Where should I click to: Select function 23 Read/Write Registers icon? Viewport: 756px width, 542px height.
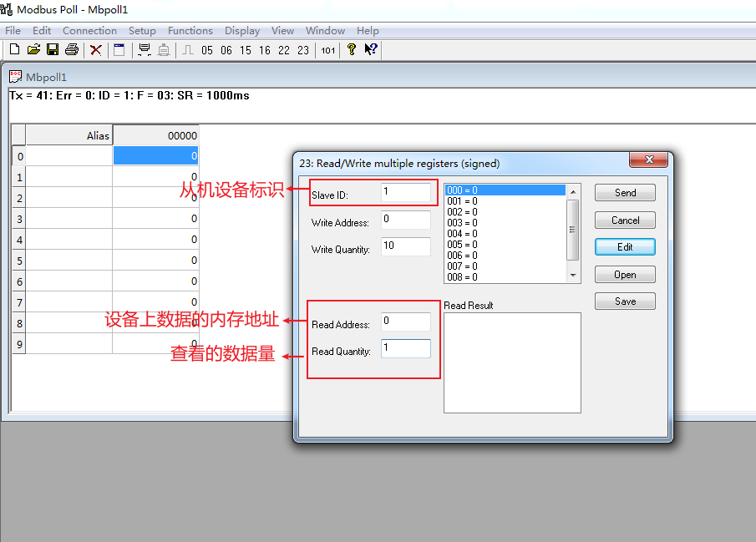302,49
